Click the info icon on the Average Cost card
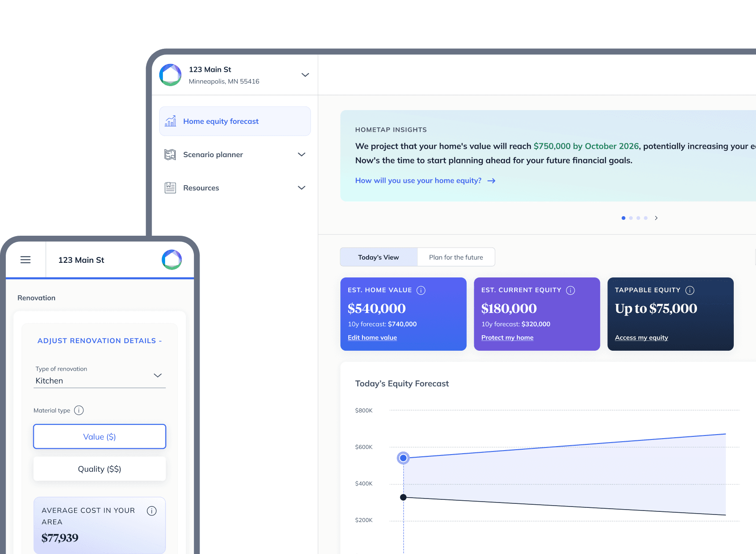756x554 pixels. pos(152,511)
